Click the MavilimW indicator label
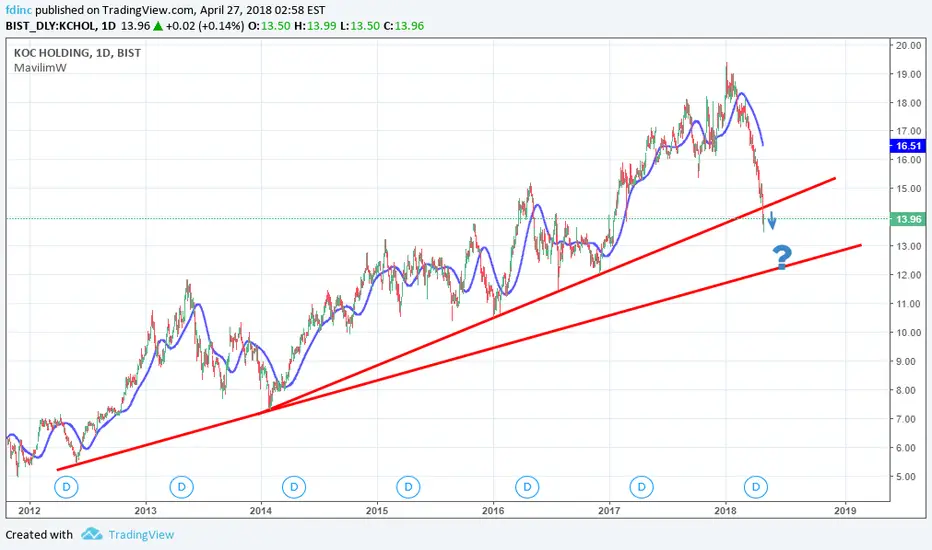The image size is (932, 550). tap(40, 68)
